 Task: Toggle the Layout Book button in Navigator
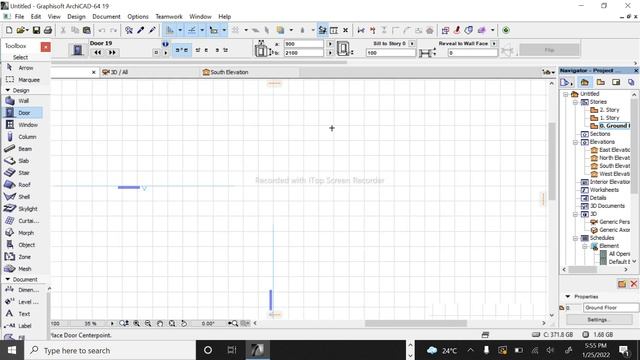[x=616, y=82]
